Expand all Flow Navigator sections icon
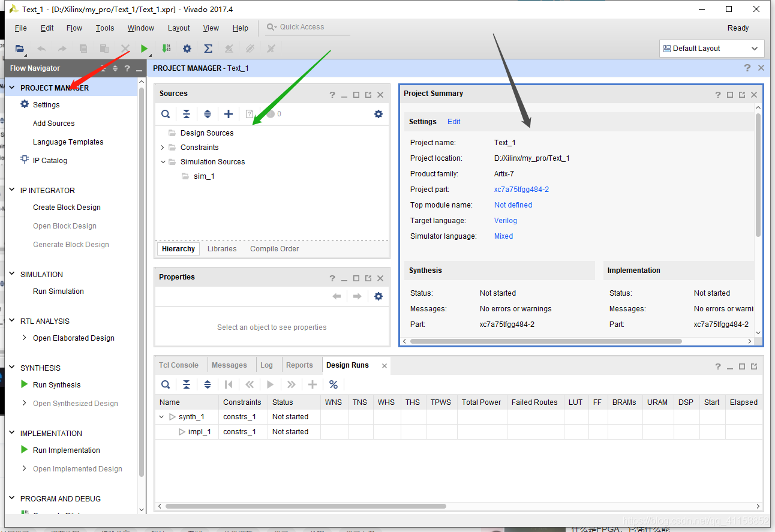 click(115, 68)
